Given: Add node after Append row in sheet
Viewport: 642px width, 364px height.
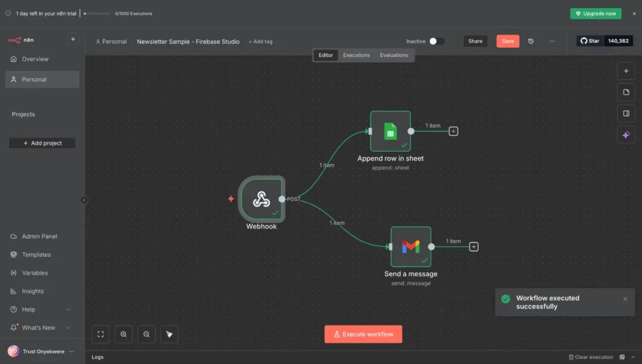Looking at the screenshot, I should [x=453, y=131].
